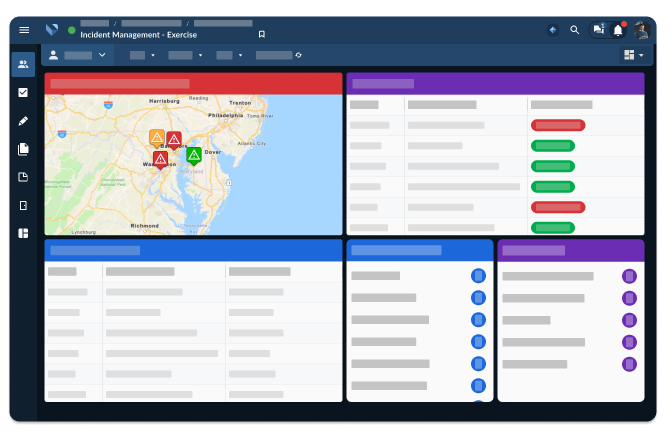This screenshot has width=671, height=433.
Task: Click the red warning marker near Baltimore
Action: coord(174,140)
